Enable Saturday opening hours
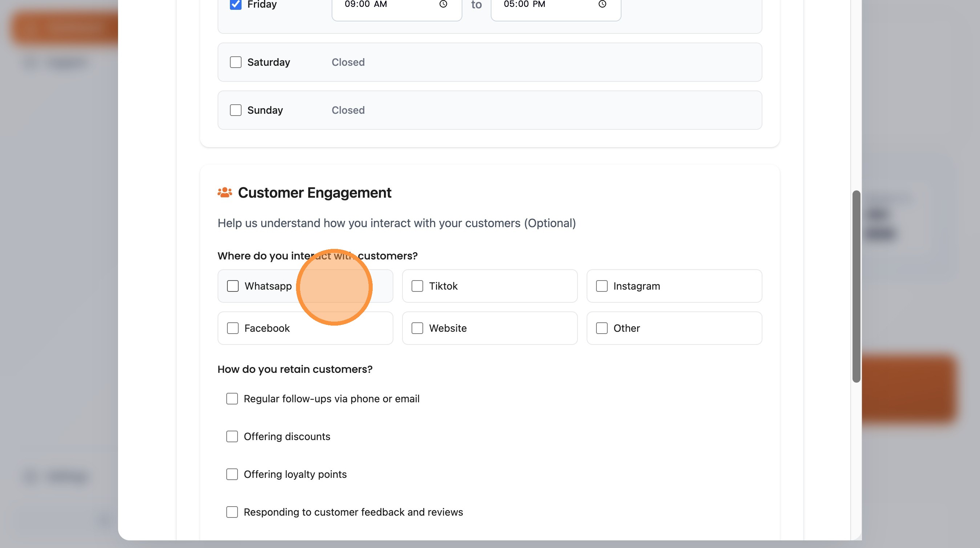Viewport: 980px width, 548px height. click(x=235, y=62)
